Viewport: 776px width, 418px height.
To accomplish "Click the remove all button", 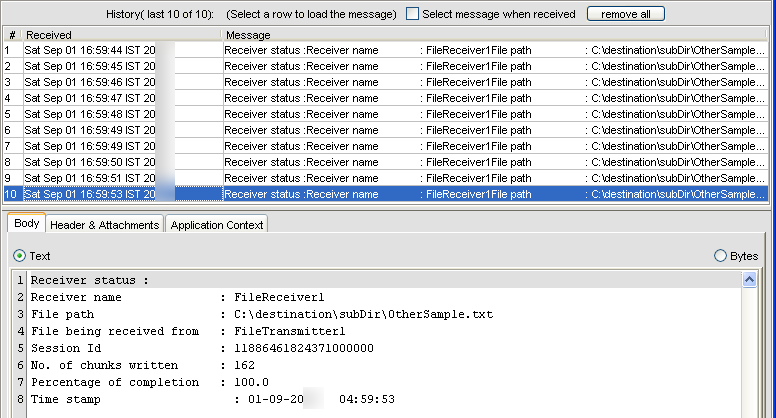I will click(626, 14).
